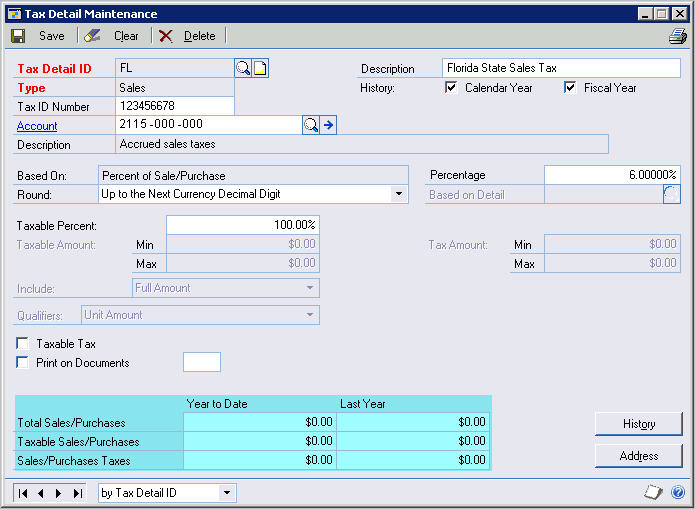The height and width of the screenshot is (509, 695).
Task: Enable the Taxable Tax checkbox
Action: point(22,344)
